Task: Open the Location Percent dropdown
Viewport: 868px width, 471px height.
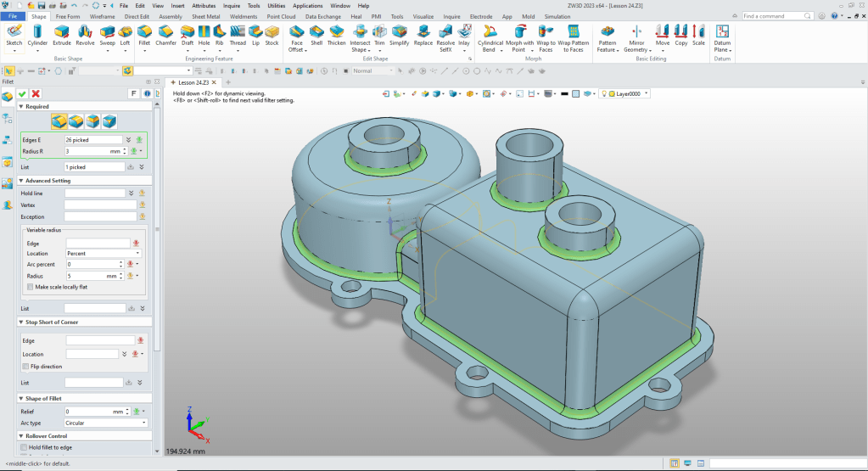Action: coord(102,253)
